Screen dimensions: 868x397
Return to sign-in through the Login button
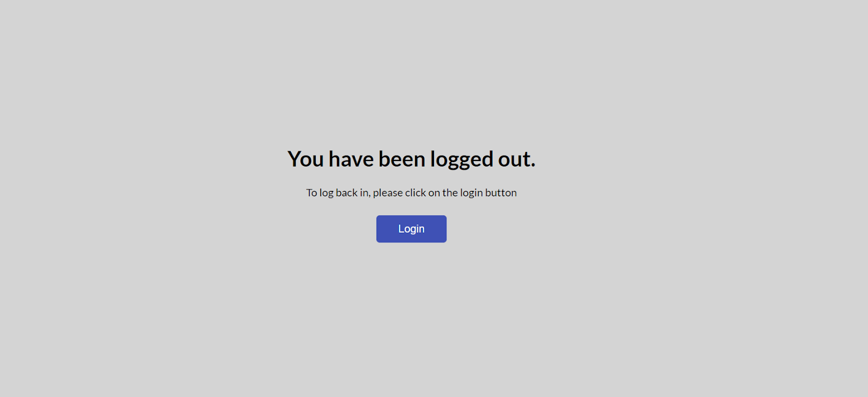pyautogui.click(x=411, y=229)
